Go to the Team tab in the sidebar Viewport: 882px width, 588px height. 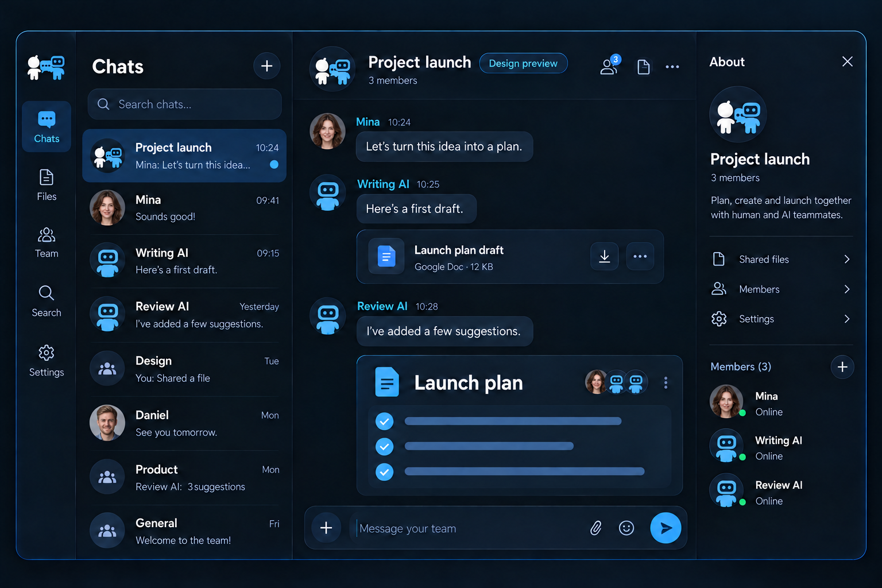point(47,242)
